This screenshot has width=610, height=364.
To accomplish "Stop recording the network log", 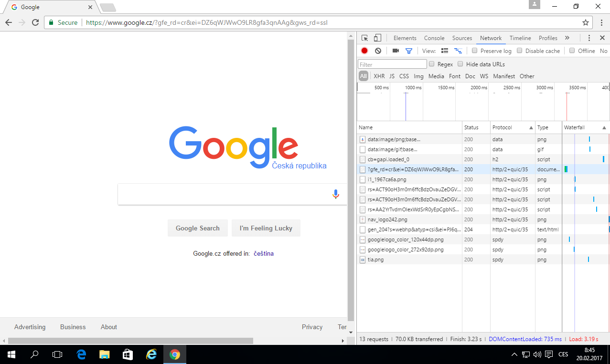I will coord(364,51).
